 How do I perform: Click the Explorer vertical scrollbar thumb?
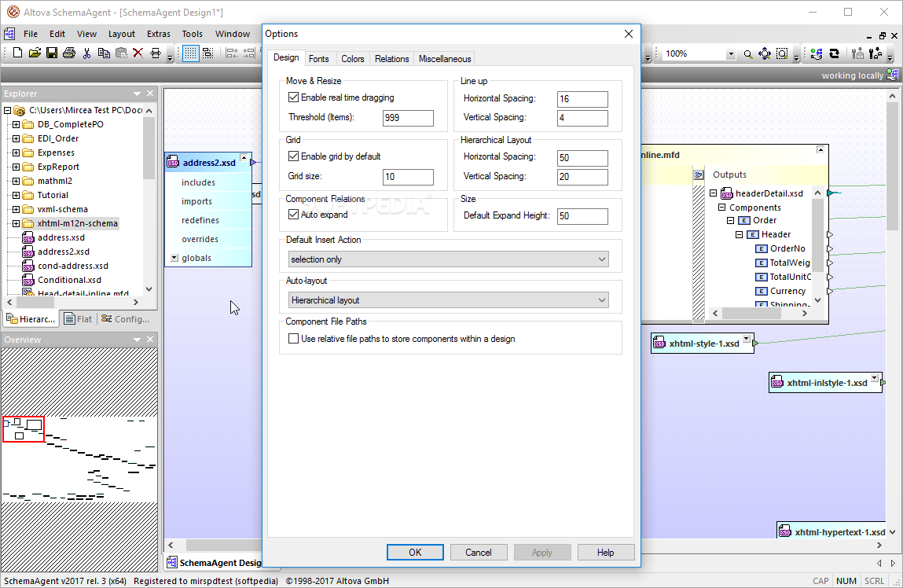pos(149,148)
